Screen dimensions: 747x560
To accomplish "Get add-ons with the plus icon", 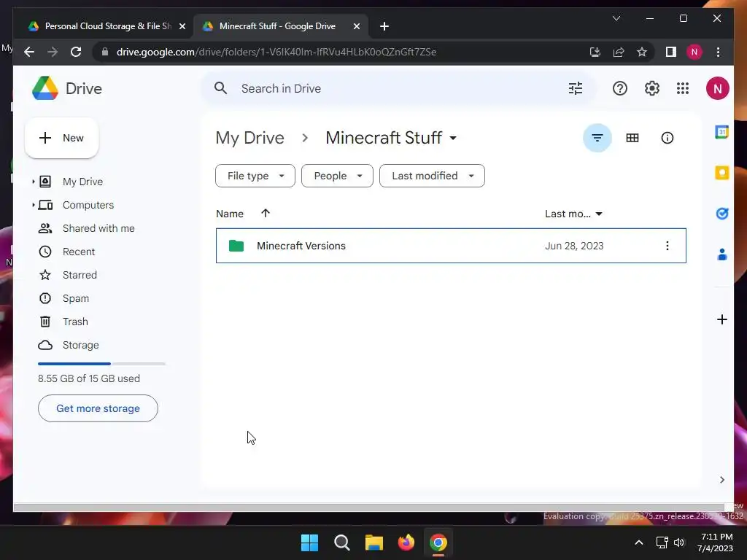I will point(721,319).
